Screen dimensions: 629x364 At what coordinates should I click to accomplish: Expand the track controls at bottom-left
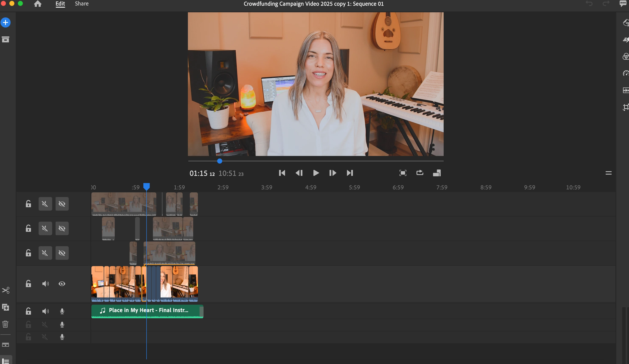pos(6,361)
